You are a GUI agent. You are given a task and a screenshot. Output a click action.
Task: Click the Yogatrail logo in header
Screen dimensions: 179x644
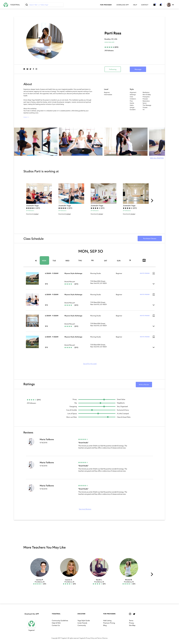coord(6,5)
